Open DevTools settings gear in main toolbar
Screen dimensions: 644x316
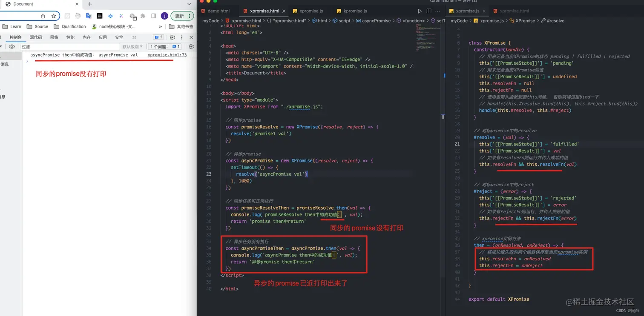[x=172, y=37]
